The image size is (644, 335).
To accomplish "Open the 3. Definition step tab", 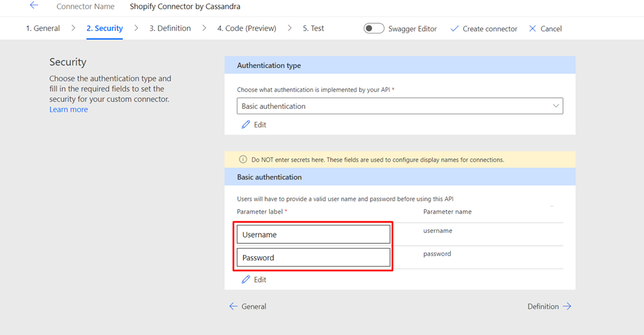I will (170, 28).
